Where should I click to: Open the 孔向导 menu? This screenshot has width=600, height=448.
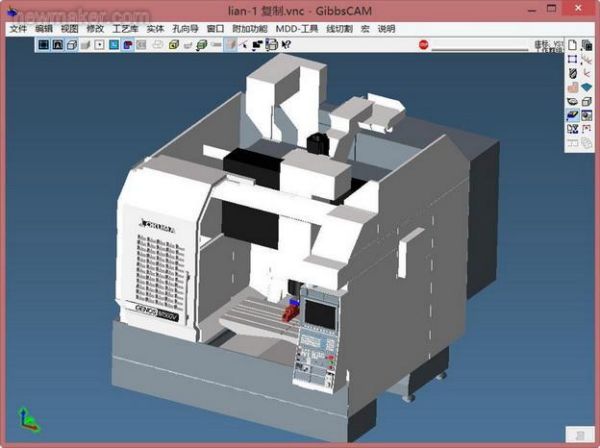(185, 29)
